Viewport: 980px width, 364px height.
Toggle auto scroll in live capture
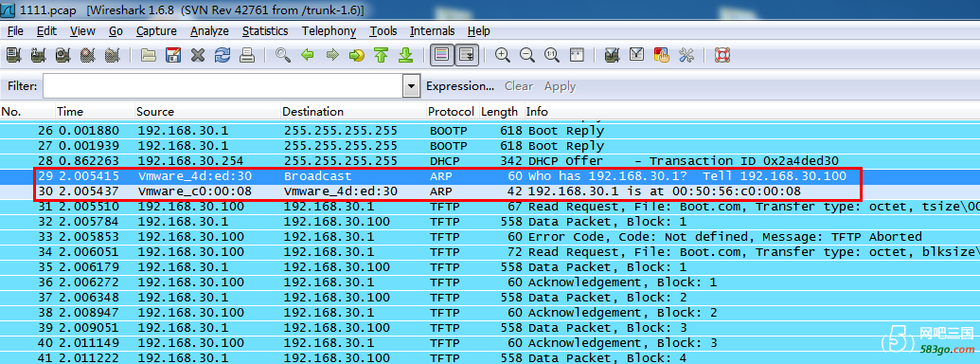pos(467,55)
